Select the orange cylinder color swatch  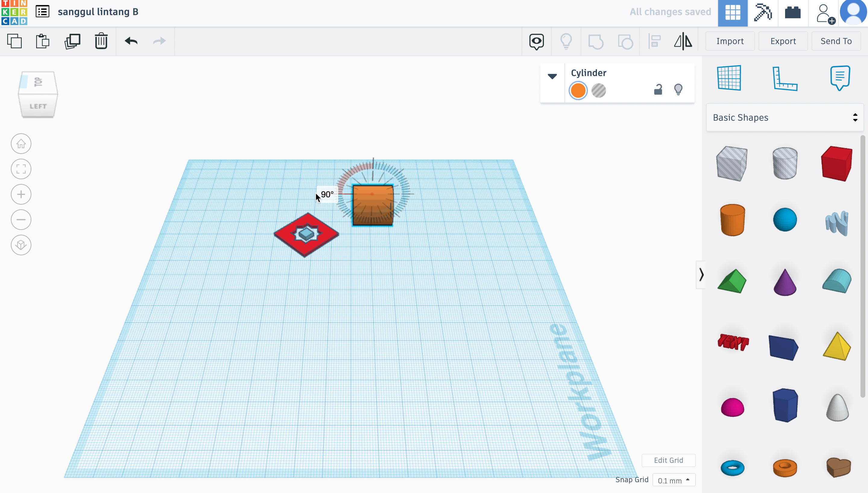tap(577, 91)
